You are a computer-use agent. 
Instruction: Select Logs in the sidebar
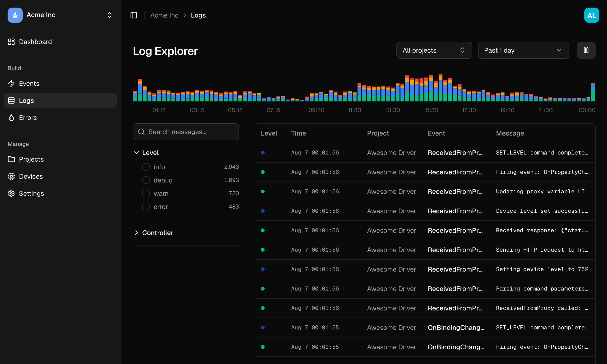tap(60, 100)
